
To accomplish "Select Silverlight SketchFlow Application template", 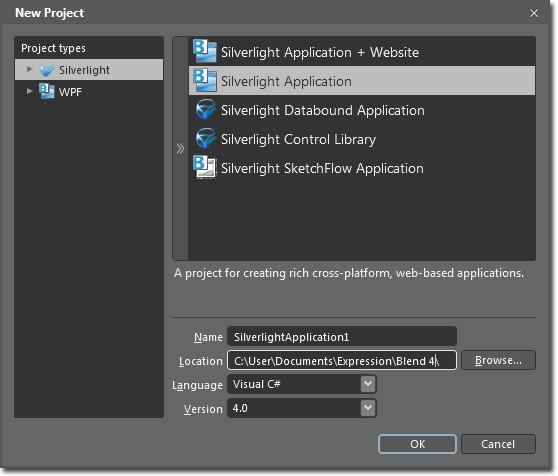I will click(362, 168).
